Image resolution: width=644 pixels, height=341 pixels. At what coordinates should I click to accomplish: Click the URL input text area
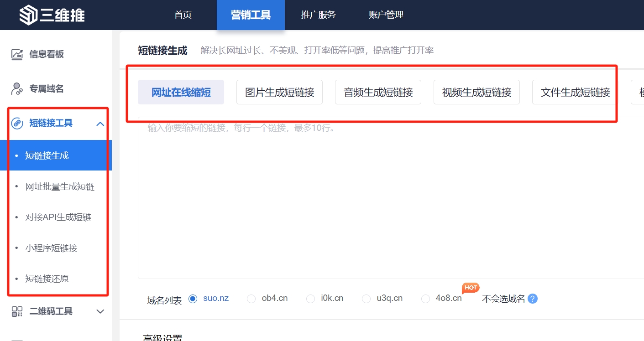(x=388, y=196)
